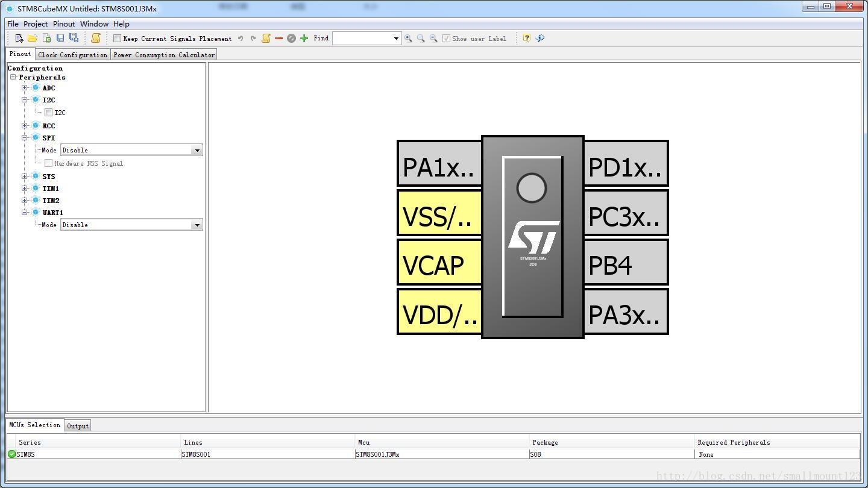The width and height of the screenshot is (868, 488).
Task: Tick the I2C checkbox under I2C
Action: click(48, 112)
